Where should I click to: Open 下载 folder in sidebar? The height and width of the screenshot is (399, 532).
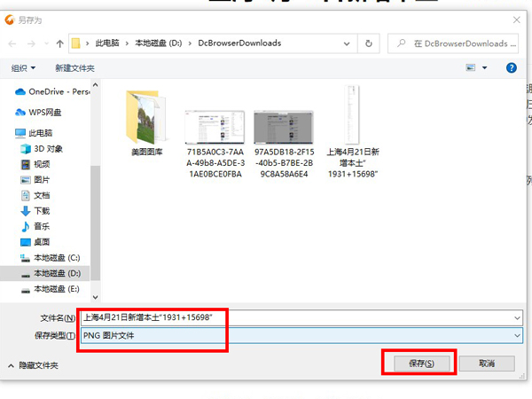pos(35,211)
